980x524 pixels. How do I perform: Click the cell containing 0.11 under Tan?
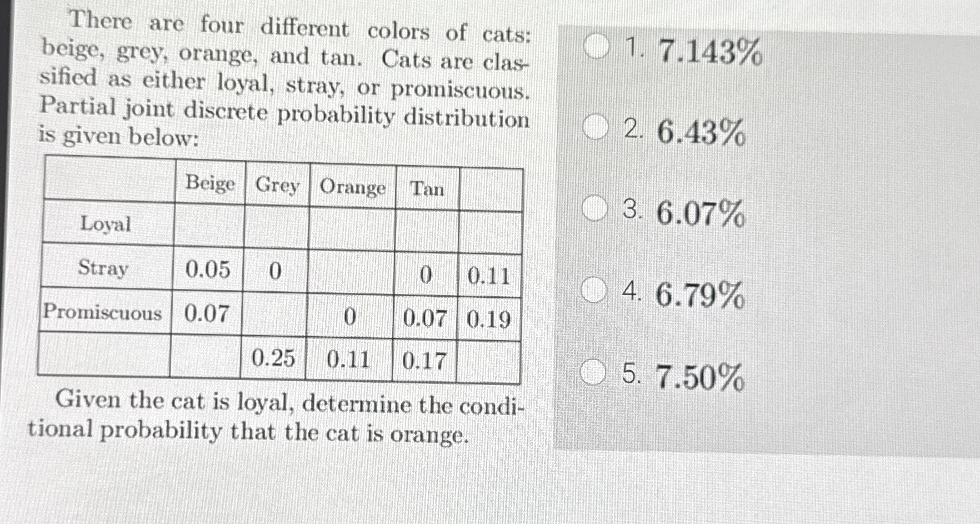click(x=490, y=275)
